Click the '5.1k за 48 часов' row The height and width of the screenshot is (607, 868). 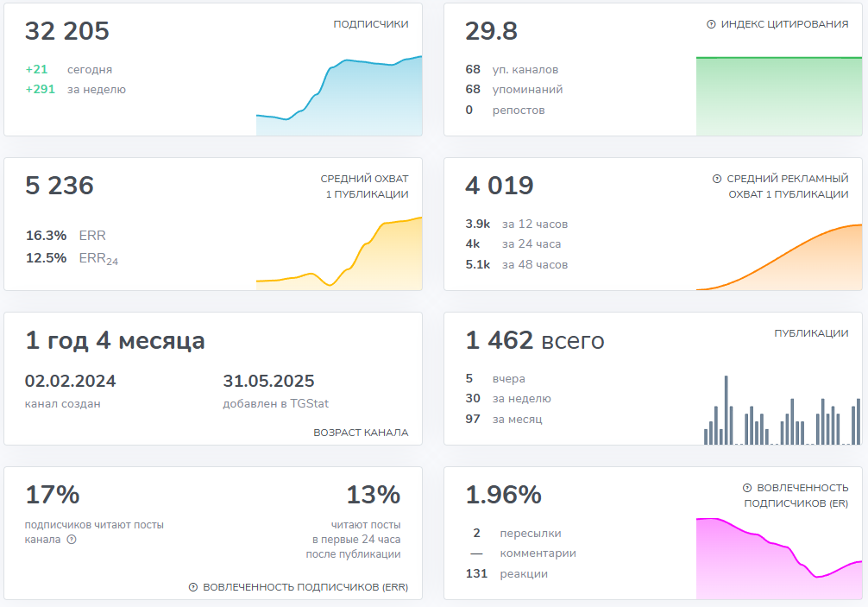517,264
